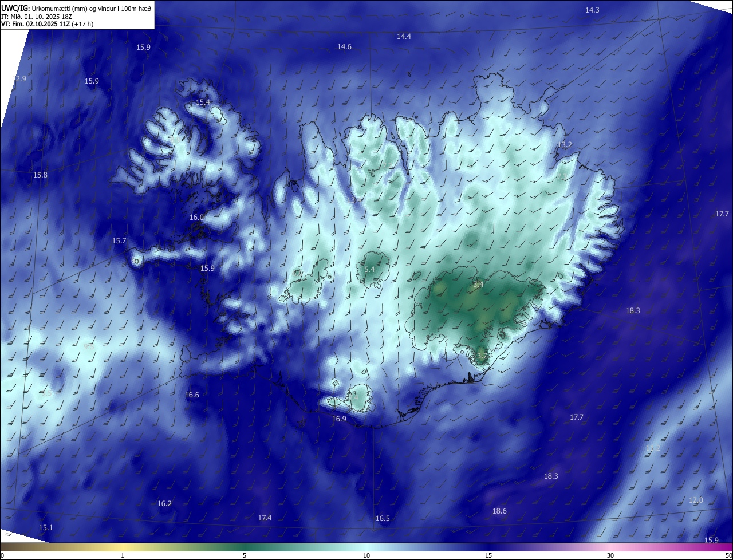Click the 15.8 value label
Image resolution: width=733 pixels, height=560 pixels.
pyautogui.click(x=40, y=175)
